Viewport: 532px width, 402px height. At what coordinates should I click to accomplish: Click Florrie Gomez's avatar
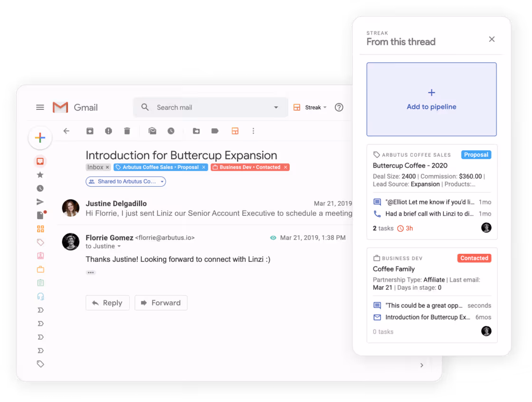(71, 242)
